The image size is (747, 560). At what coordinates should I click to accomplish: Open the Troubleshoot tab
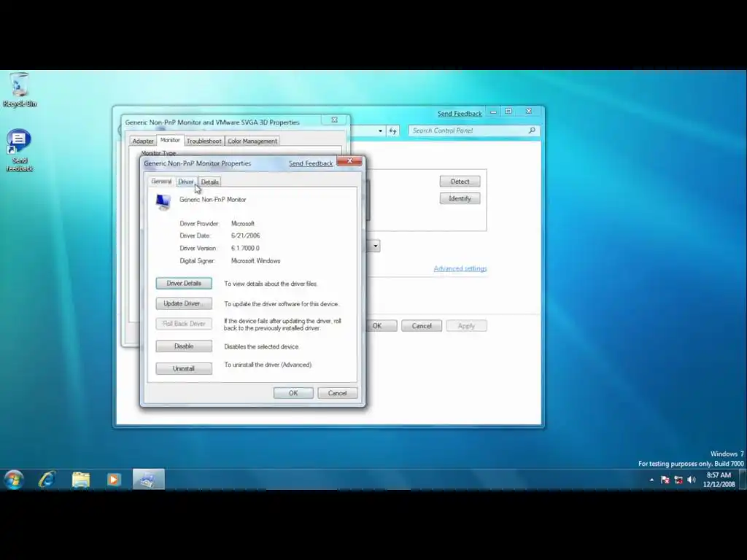point(204,141)
